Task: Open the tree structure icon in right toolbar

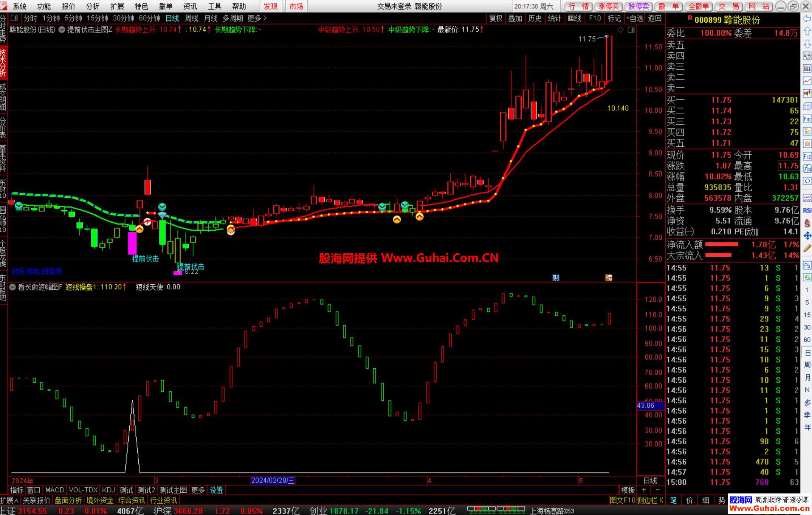Action: pyautogui.click(x=807, y=132)
